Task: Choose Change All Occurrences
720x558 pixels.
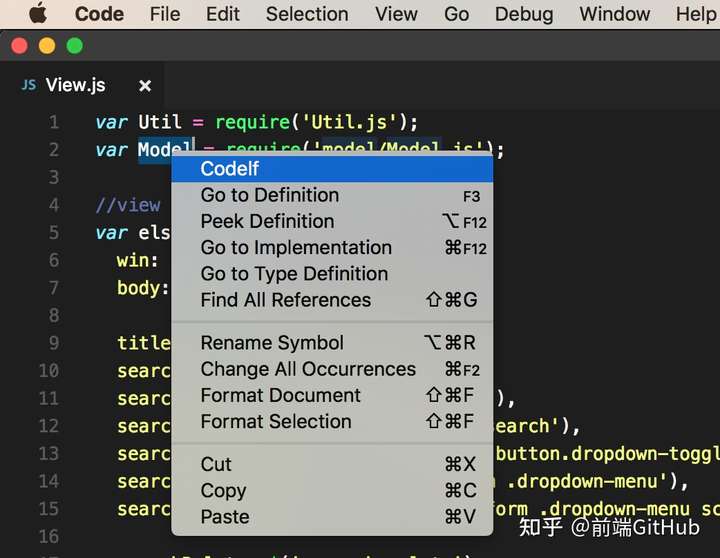Action: 332,369
